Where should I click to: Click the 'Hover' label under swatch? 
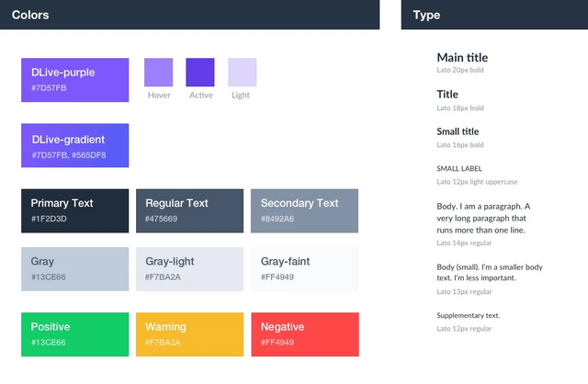pyautogui.click(x=159, y=96)
